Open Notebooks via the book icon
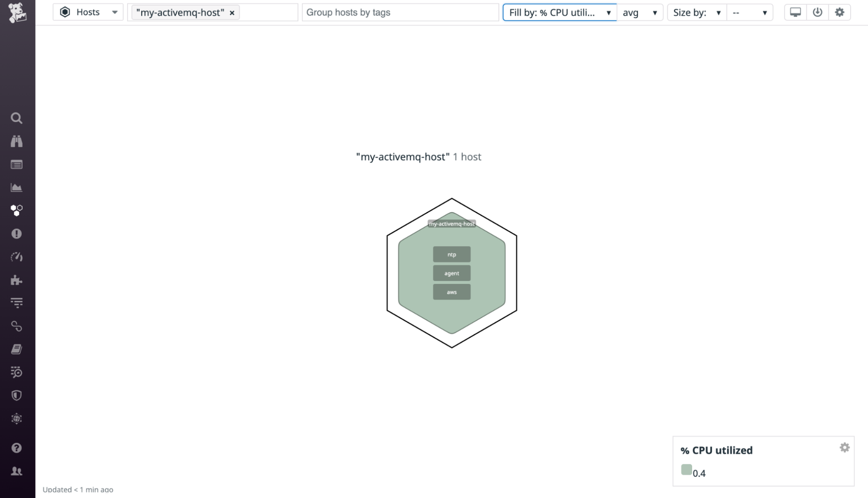868x498 pixels. click(x=17, y=349)
